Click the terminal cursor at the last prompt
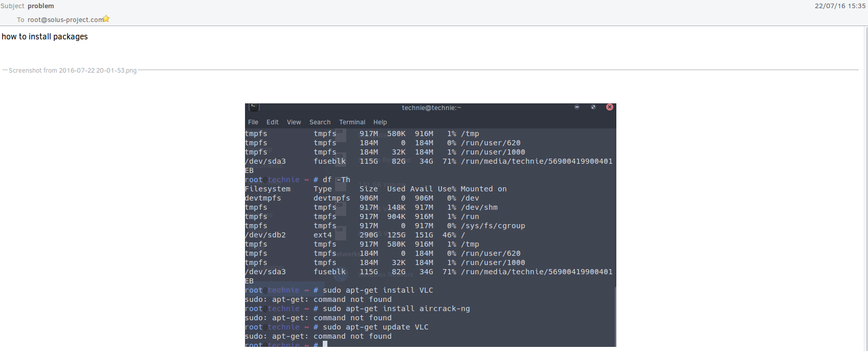The height and width of the screenshot is (351, 868). 325,344
